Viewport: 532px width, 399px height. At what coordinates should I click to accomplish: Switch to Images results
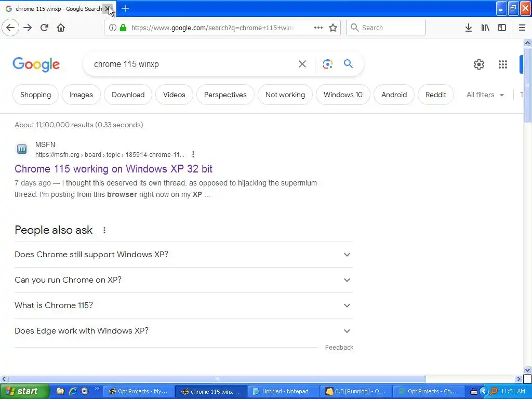coord(81,95)
